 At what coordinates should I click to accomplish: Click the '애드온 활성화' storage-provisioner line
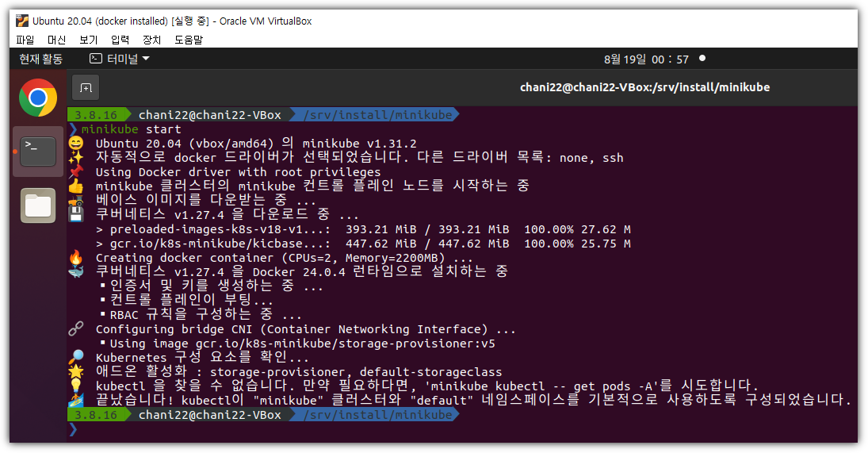click(299, 372)
